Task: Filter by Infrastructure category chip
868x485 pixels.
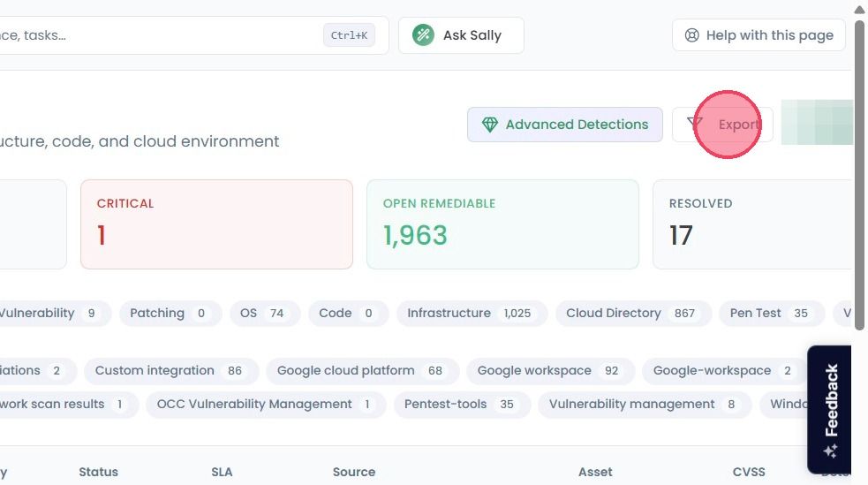Action: 472,314
